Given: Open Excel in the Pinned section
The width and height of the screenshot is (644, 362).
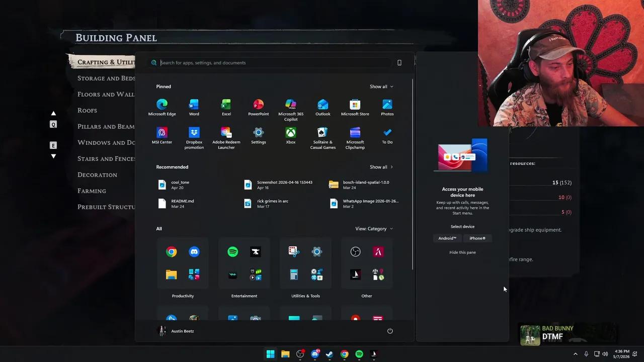Looking at the screenshot, I should coord(226,108).
